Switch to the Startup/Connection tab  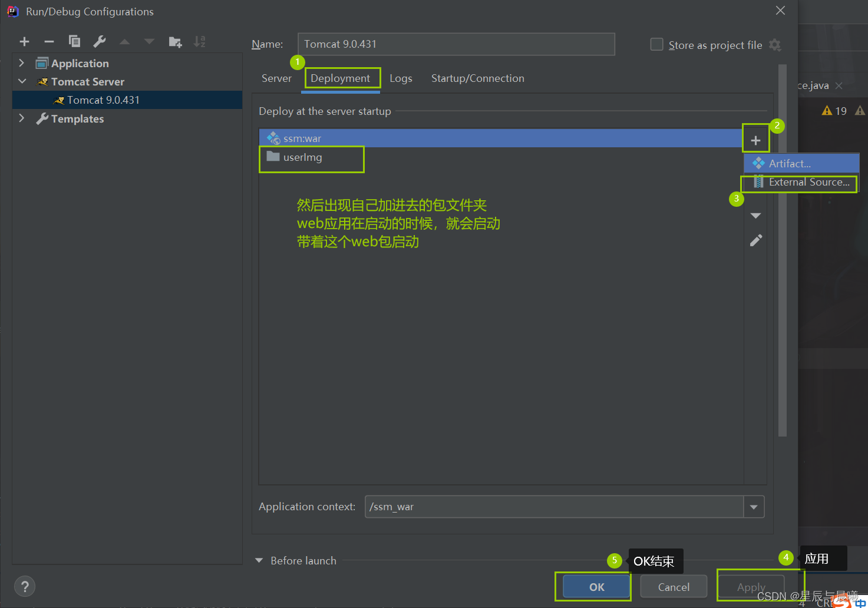(478, 78)
